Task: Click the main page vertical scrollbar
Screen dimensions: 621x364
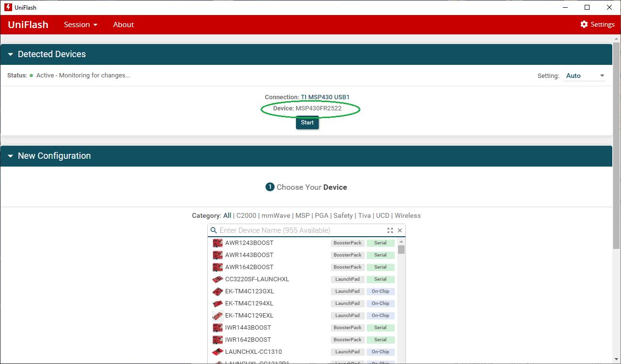Action: 616,145
